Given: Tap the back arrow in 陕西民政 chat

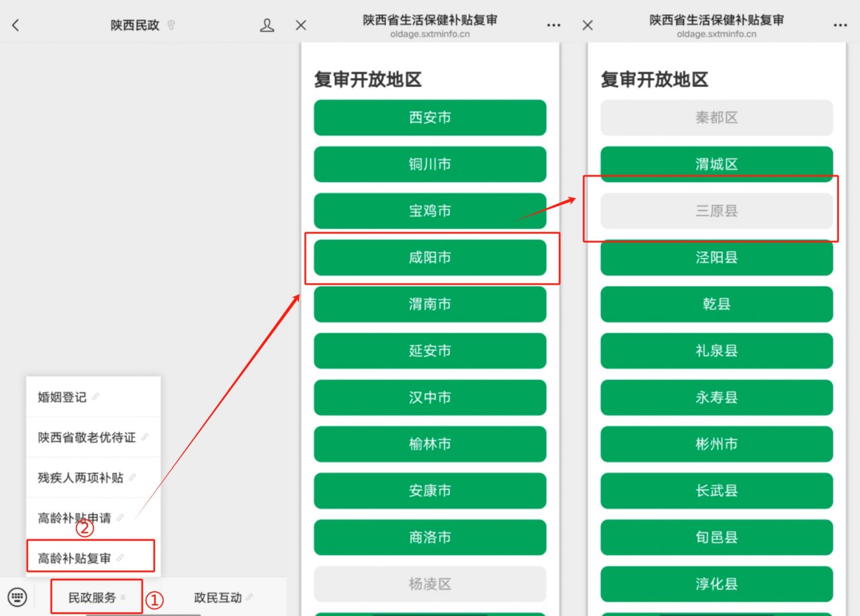Looking at the screenshot, I should (x=16, y=25).
